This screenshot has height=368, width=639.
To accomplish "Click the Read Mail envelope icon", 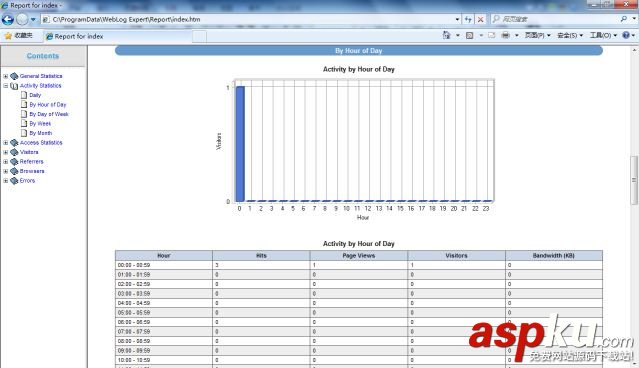I will pos(491,35).
